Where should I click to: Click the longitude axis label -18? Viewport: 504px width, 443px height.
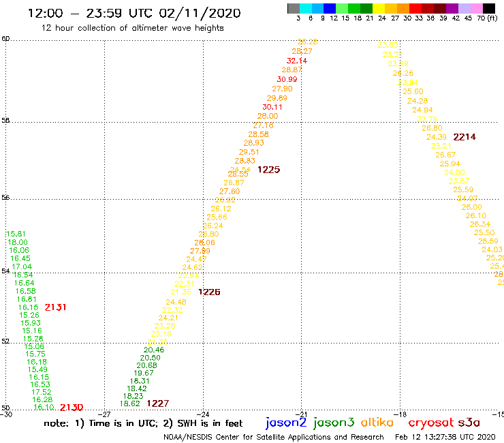400,414
